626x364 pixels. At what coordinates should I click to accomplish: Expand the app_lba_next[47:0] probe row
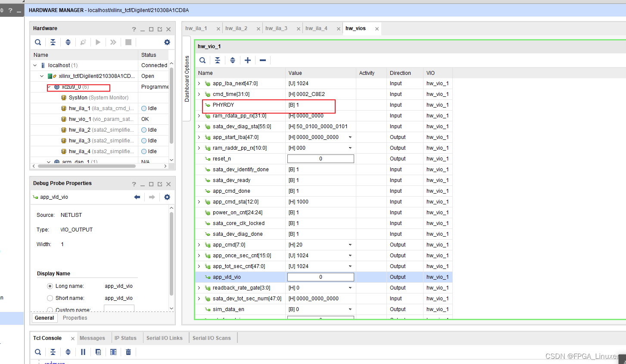[199, 83]
